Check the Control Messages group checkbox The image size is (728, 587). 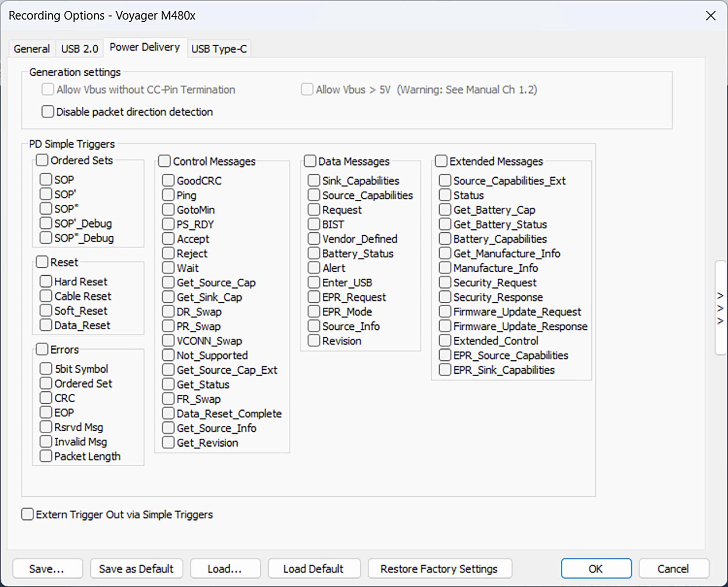click(164, 161)
